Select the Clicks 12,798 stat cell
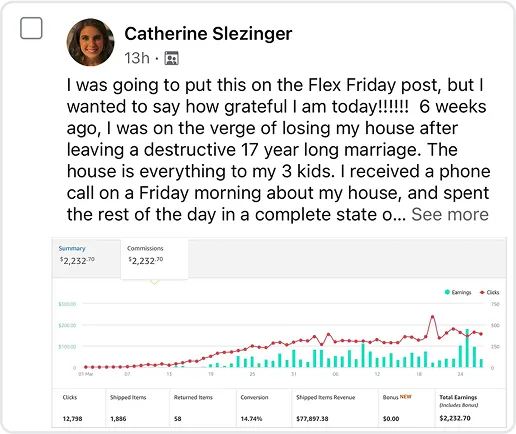 pyautogui.click(x=79, y=407)
